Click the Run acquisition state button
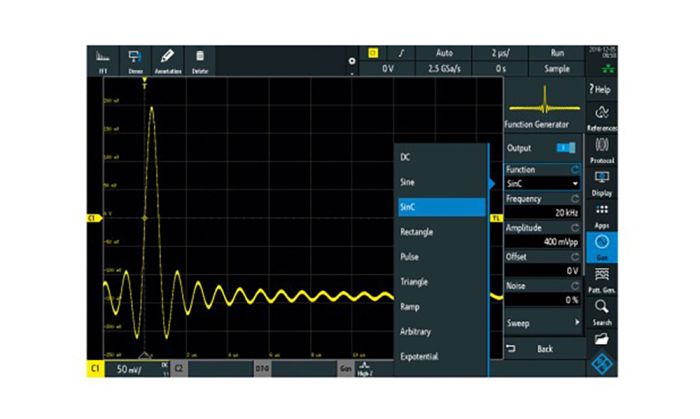700x419 pixels. pos(557,53)
